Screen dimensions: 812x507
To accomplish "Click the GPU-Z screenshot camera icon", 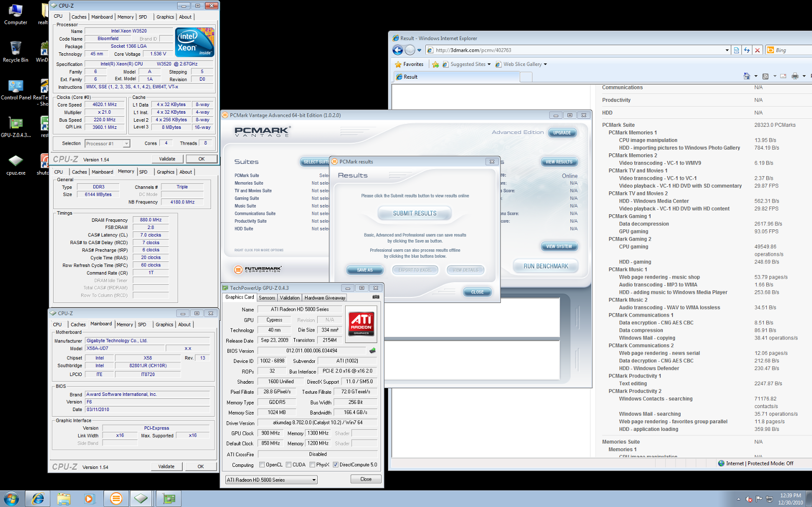I will [376, 297].
